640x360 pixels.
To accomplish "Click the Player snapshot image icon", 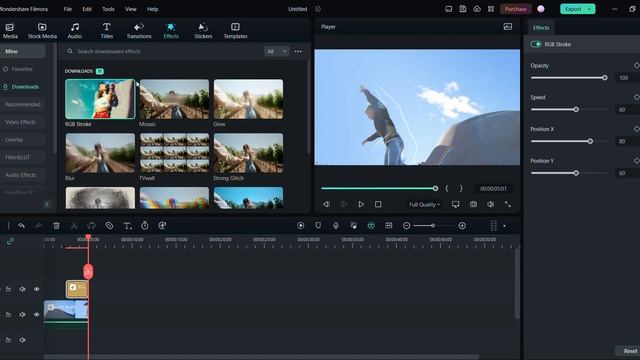I will pyautogui.click(x=508, y=27).
